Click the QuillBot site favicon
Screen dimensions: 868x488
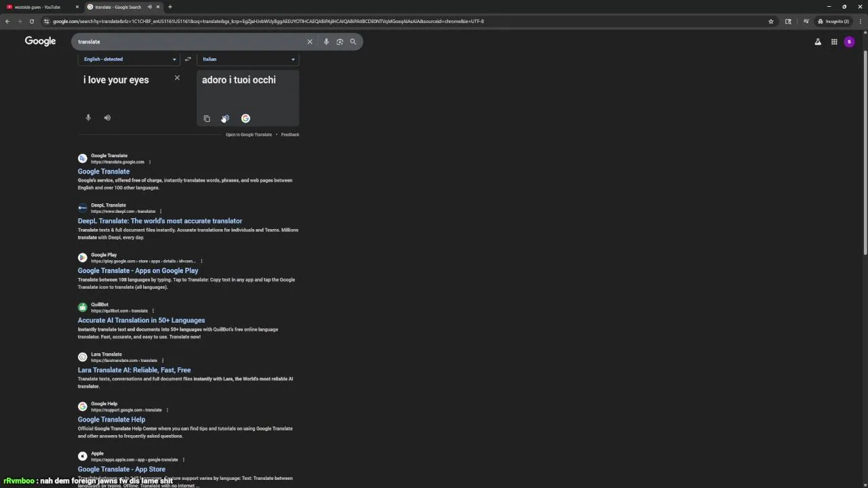pyautogui.click(x=83, y=307)
